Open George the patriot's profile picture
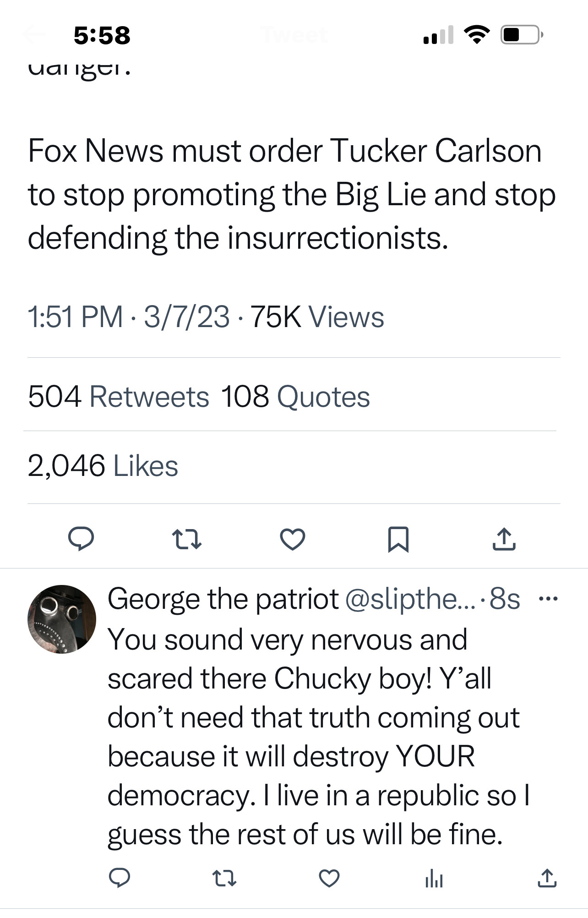588x918 pixels. (62, 619)
